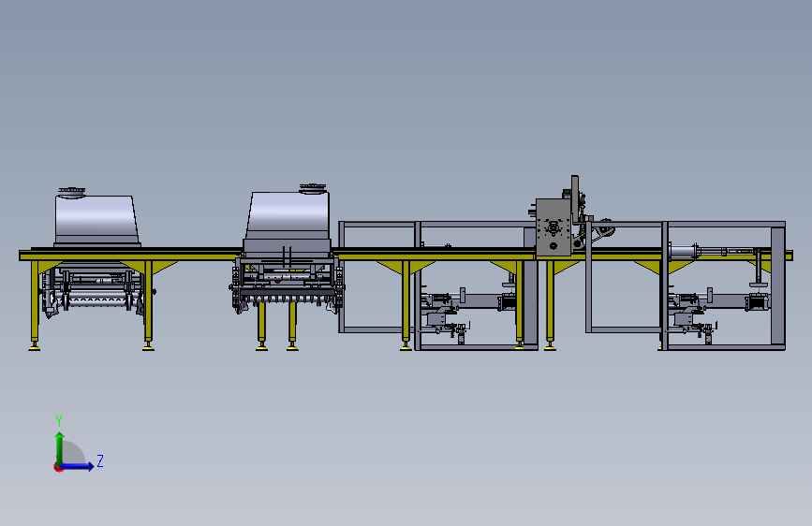Click the green Y axis arrow of the triad
The image size is (812, 526).
click(60, 447)
